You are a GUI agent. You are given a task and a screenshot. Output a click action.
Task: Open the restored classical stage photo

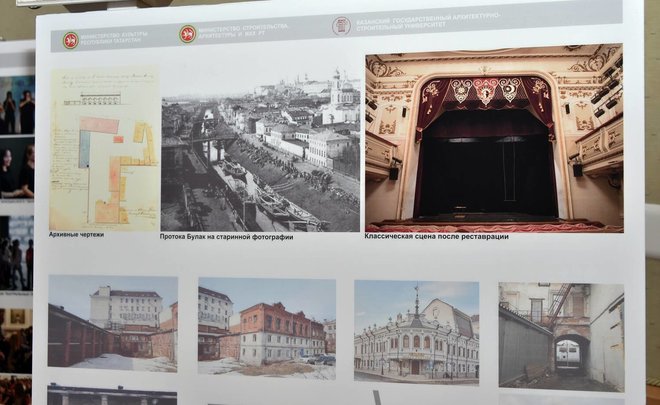click(x=493, y=137)
